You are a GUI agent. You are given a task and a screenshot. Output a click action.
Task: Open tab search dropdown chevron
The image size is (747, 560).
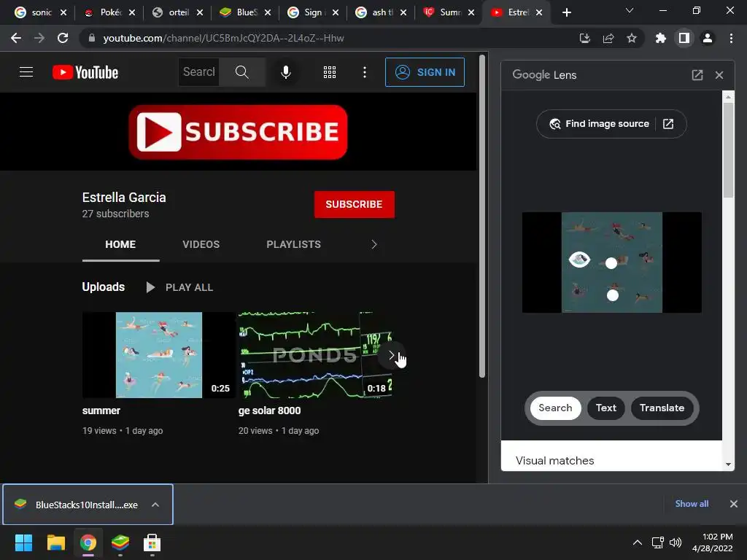630,10
